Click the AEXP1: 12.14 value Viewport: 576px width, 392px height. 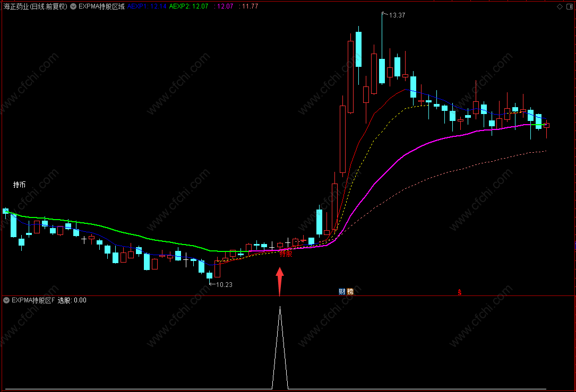147,6
